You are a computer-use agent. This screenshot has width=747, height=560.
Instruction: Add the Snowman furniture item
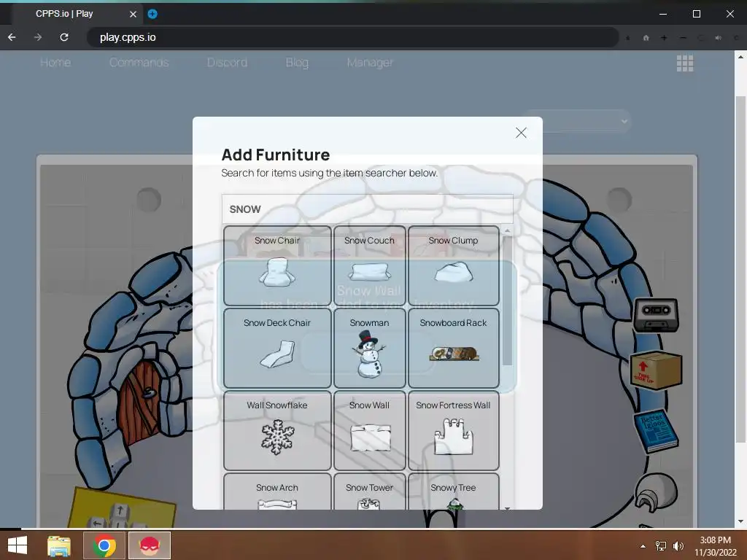click(370, 348)
